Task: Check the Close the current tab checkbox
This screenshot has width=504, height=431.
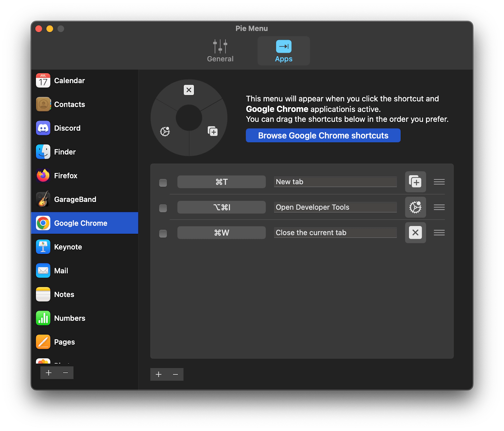Action: [x=163, y=233]
